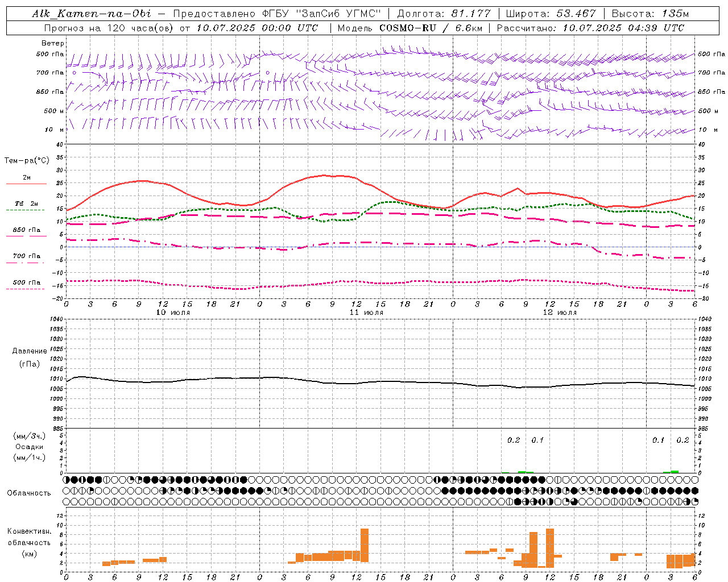Click the Ветер panel label
728x582 pixels.
[52, 43]
